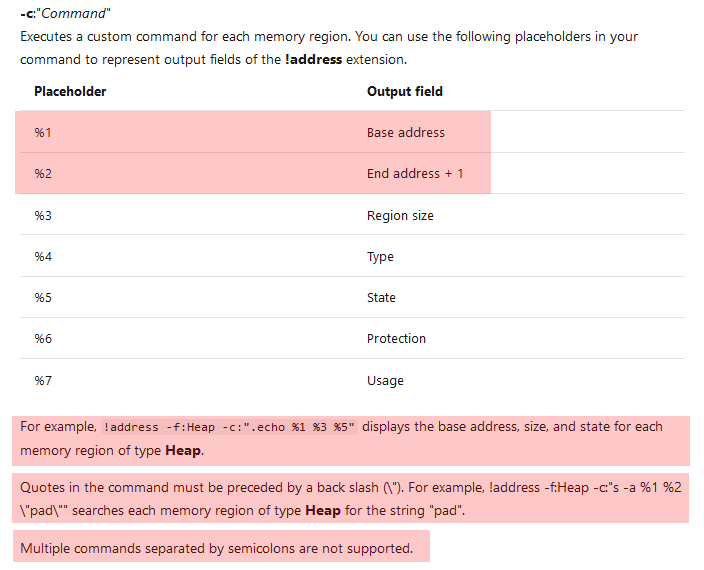Click the %7 placeholder cell

(43, 381)
